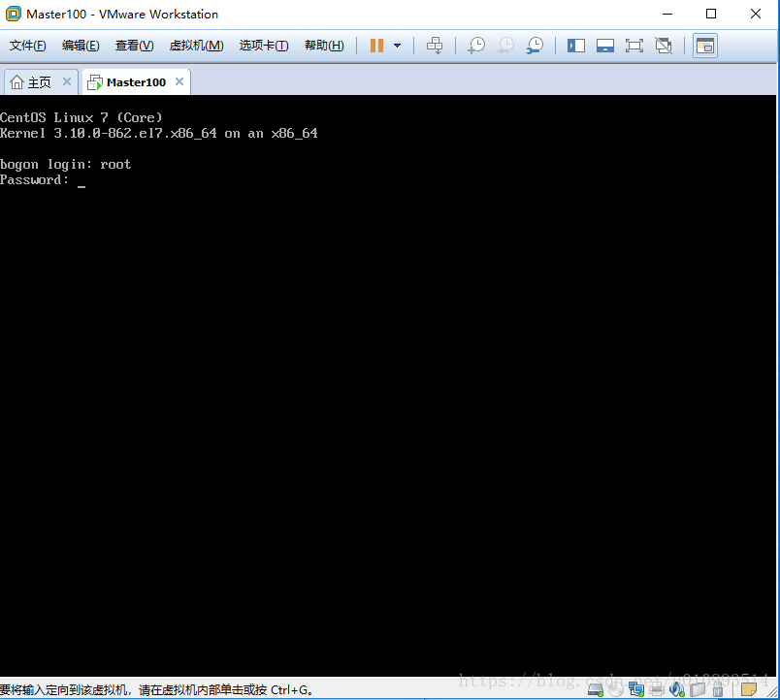Viewport: 780px width, 700px height.
Task: Show or hide the library sidebar
Action: (x=576, y=46)
